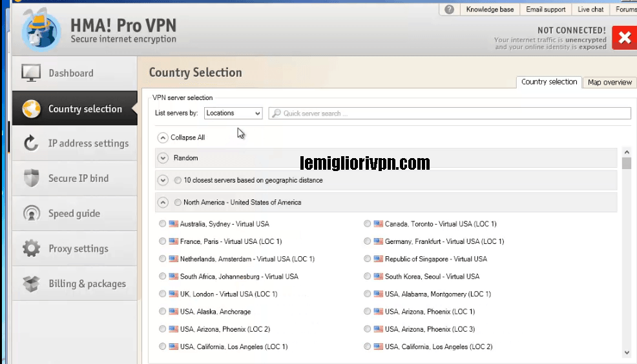
Task: Click flag icon beside USA, Alabama, Montgomery
Action: [378, 294]
